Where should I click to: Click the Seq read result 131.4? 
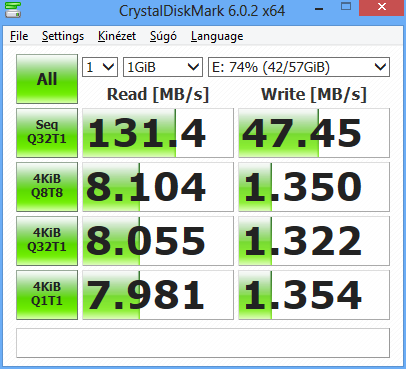click(x=158, y=133)
